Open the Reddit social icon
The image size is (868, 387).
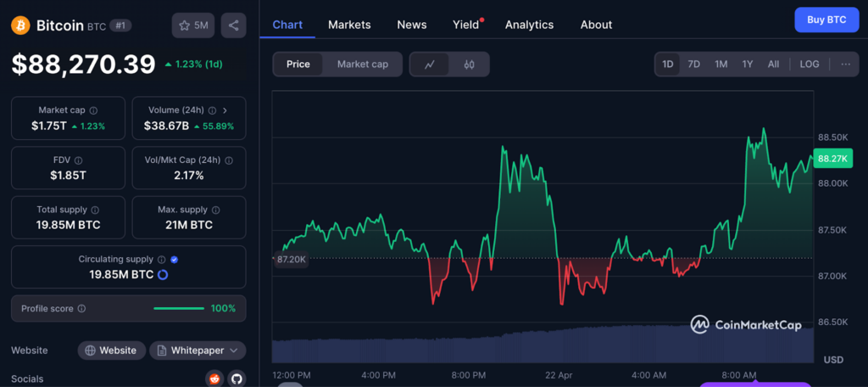pos(214,379)
